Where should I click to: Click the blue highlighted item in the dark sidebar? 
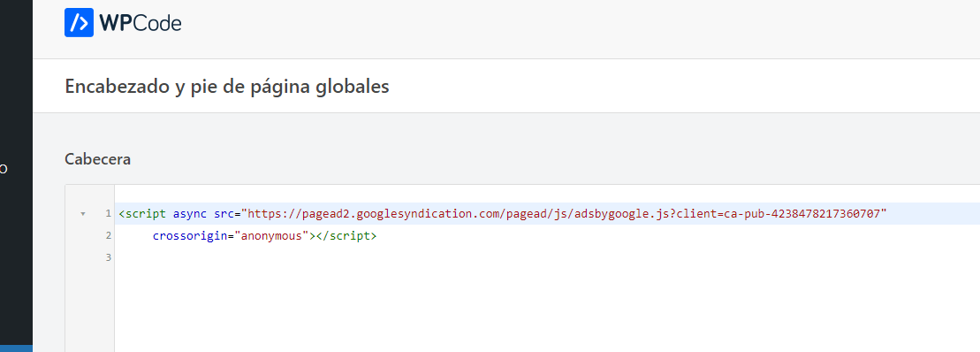(x=16, y=348)
